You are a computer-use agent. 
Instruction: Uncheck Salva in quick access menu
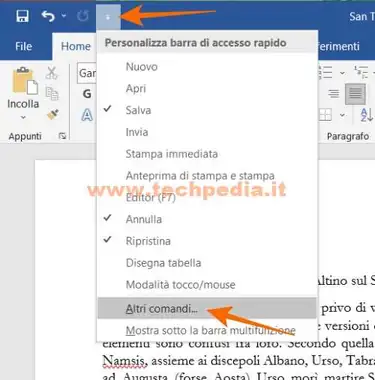click(x=207, y=110)
